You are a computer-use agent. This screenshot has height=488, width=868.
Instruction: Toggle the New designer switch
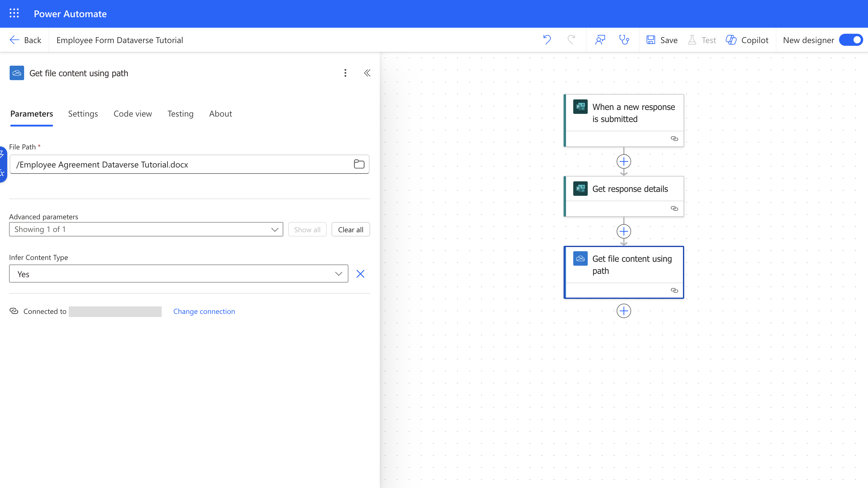click(851, 40)
